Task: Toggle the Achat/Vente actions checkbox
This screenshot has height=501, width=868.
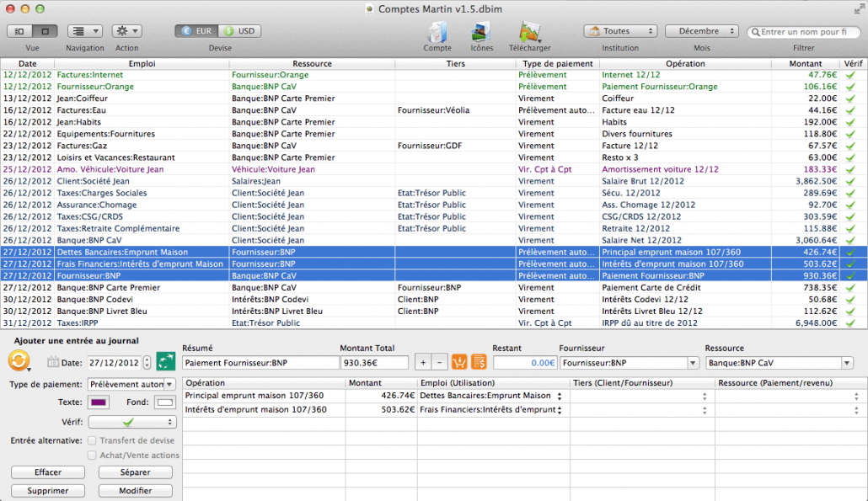Action: [x=92, y=455]
